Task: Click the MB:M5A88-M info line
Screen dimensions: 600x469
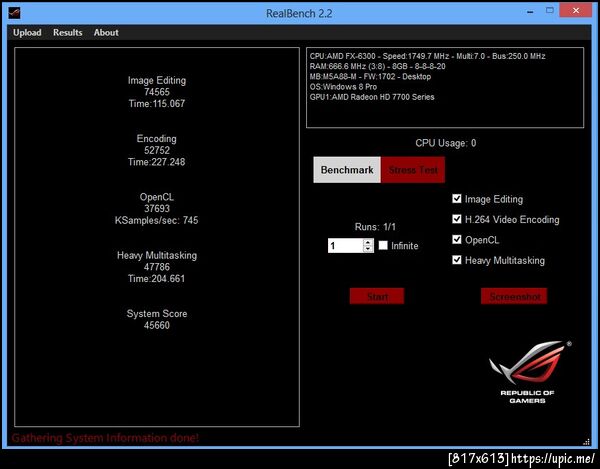Action: [370, 77]
